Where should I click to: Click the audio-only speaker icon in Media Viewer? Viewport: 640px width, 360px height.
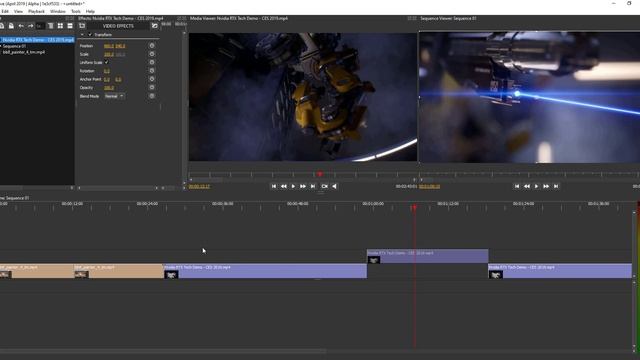pyautogui.click(x=334, y=186)
